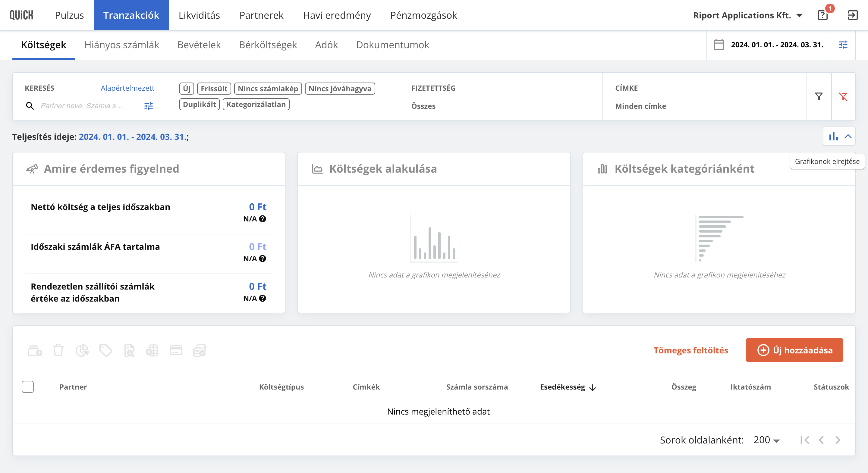This screenshot has width=868, height=473.
Task: Click the Partner column header
Action: [x=73, y=387]
